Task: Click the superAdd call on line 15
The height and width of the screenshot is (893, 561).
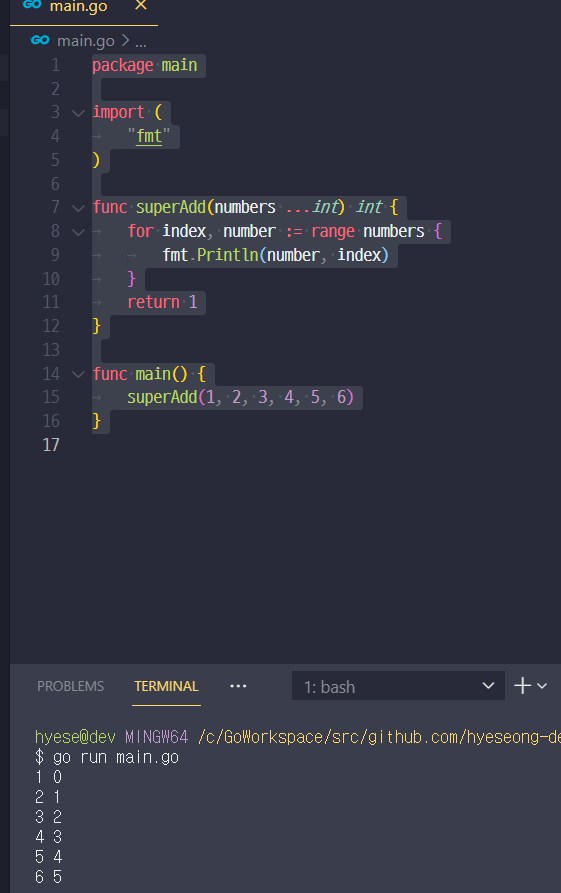Action: pos(240,397)
